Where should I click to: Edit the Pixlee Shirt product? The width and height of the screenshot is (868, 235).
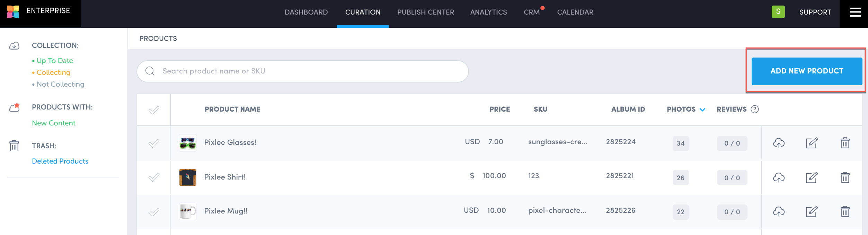tap(812, 177)
